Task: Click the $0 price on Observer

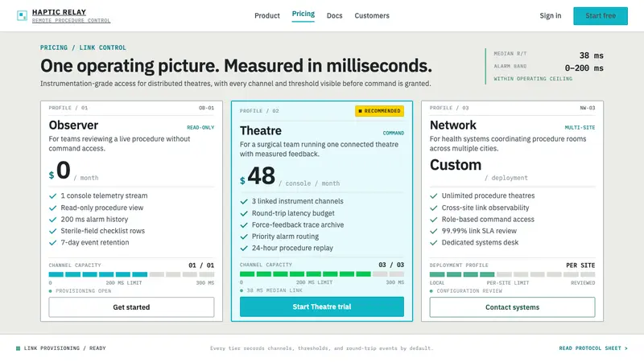Action: click(x=60, y=171)
